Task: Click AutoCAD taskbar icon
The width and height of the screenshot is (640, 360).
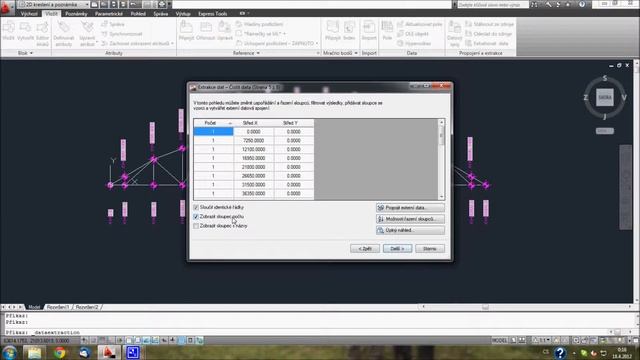Action: [109, 353]
